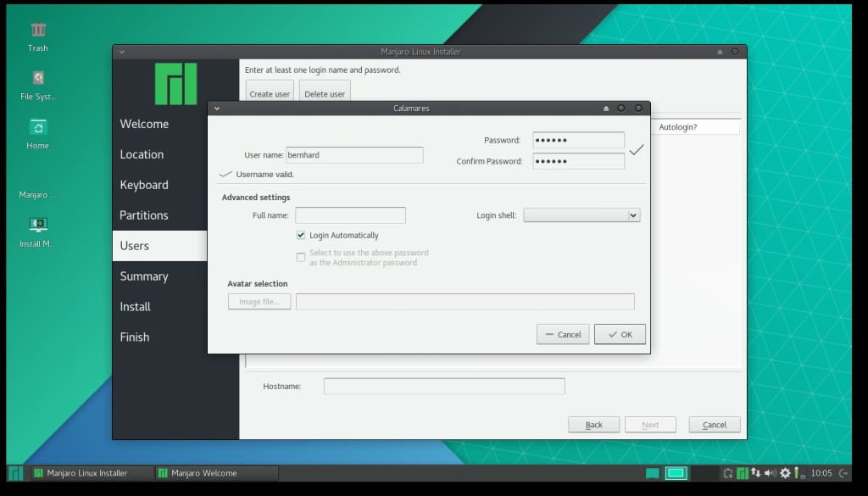Cancel the Calamares user dialog
Viewport: 868px width, 496px height.
(x=563, y=334)
